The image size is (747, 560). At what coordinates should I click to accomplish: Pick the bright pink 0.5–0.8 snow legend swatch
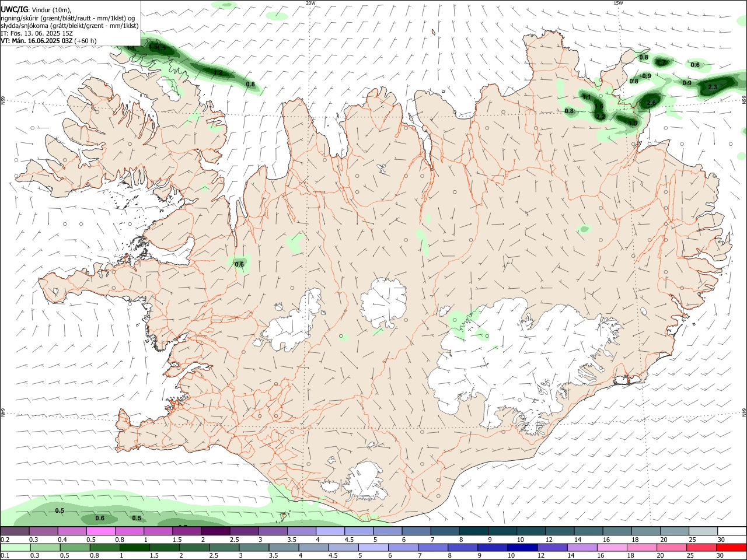click(100, 531)
